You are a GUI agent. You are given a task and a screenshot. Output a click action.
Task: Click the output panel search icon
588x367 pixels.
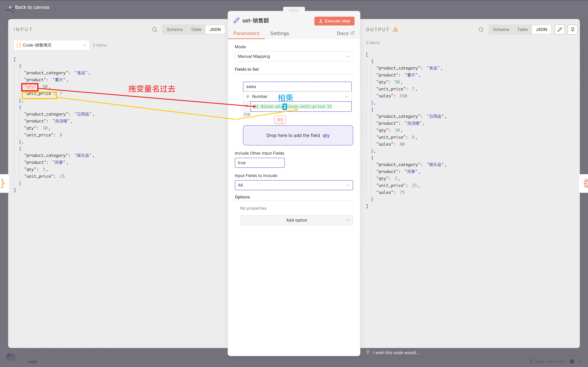[x=481, y=30]
